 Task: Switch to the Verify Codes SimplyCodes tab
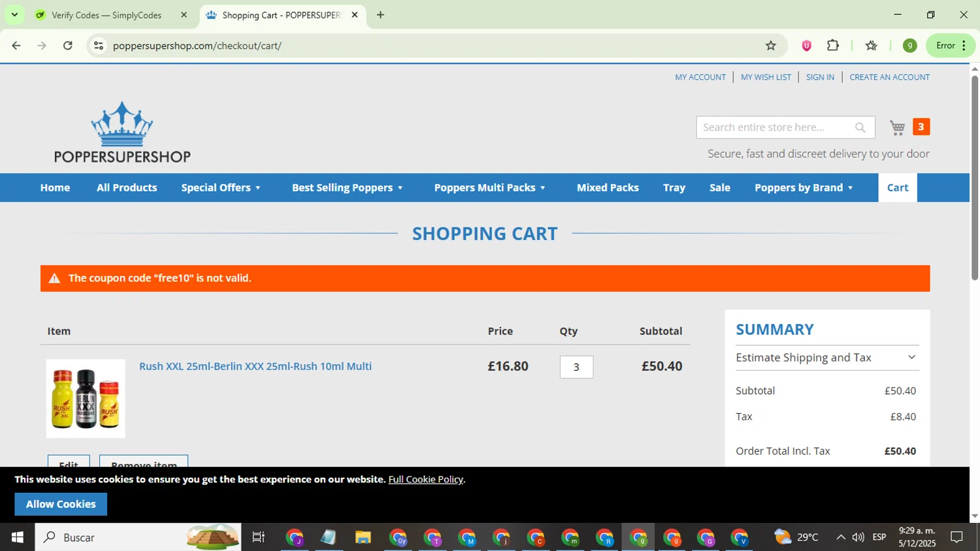pyautogui.click(x=106, y=15)
